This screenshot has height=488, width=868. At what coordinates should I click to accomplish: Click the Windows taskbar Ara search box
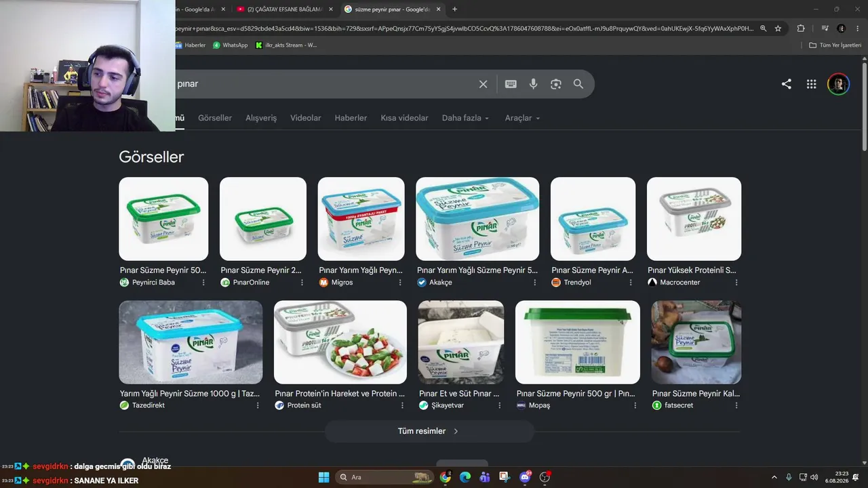(384, 477)
